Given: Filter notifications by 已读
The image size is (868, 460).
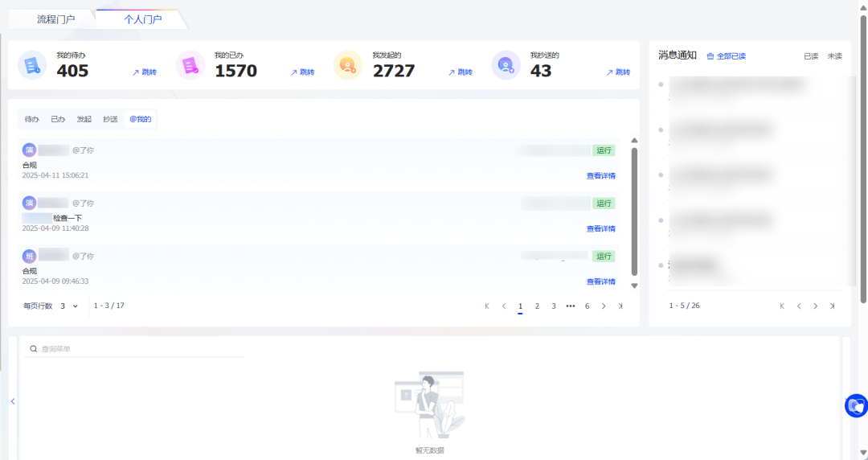Looking at the screenshot, I should pos(811,56).
